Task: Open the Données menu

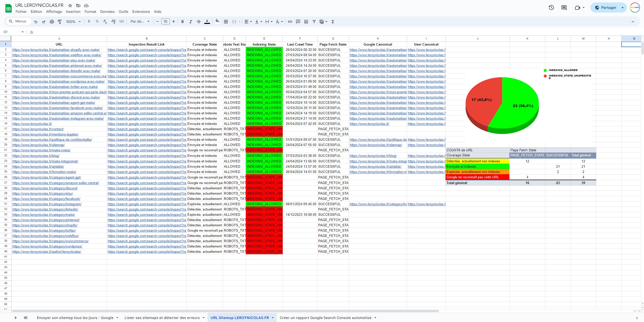Action: [x=107, y=12]
